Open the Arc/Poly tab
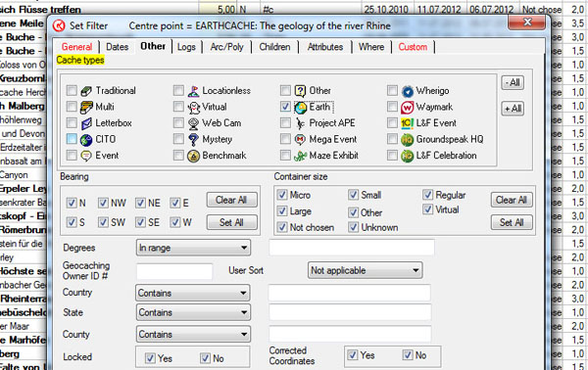This screenshot has width=588, height=370. (x=226, y=47)
